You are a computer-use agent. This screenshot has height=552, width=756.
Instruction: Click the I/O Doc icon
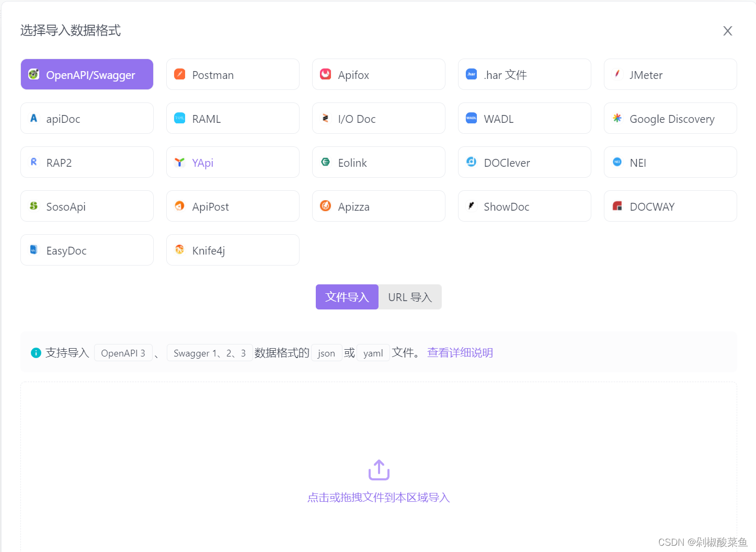(x=326, y=118)
